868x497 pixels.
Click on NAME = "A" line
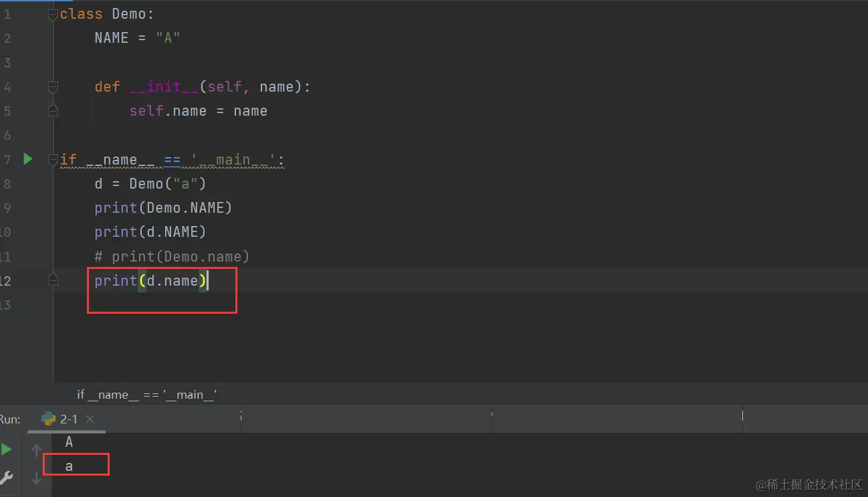138,38
